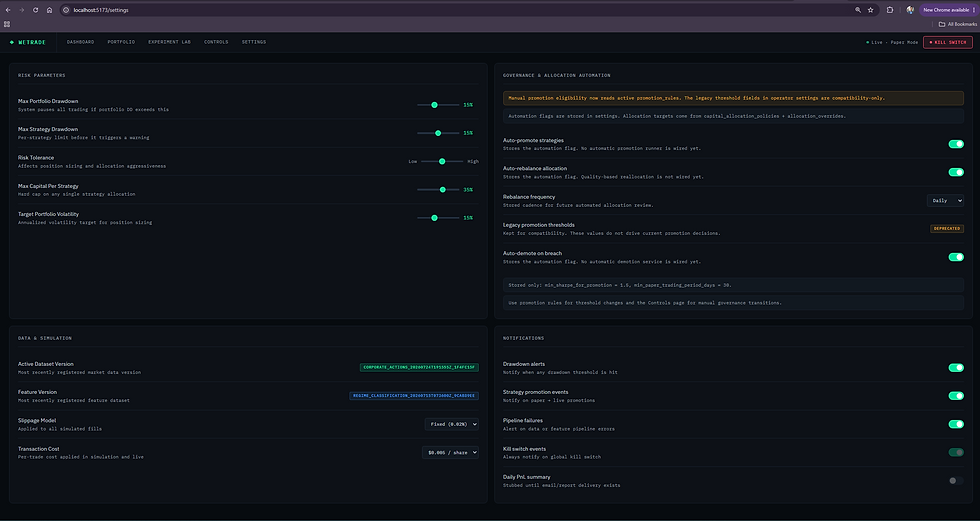Toggle Kill switch events notification
Screen dimensions: 980x521
pyautogui.click(x=956, y=452)
